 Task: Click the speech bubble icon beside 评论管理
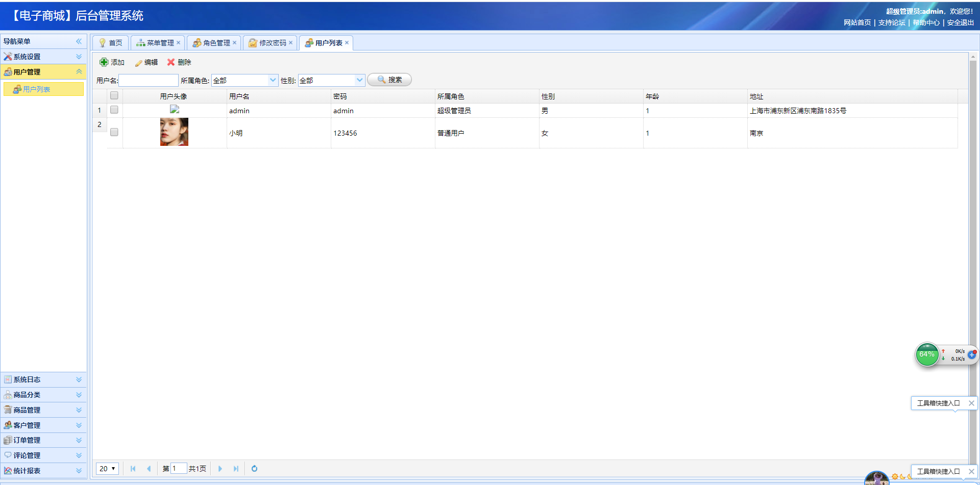pos(8,455)
